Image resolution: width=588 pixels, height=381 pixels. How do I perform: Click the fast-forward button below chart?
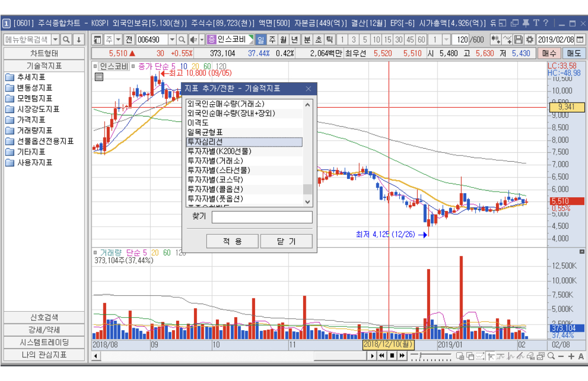coord(402,355)
